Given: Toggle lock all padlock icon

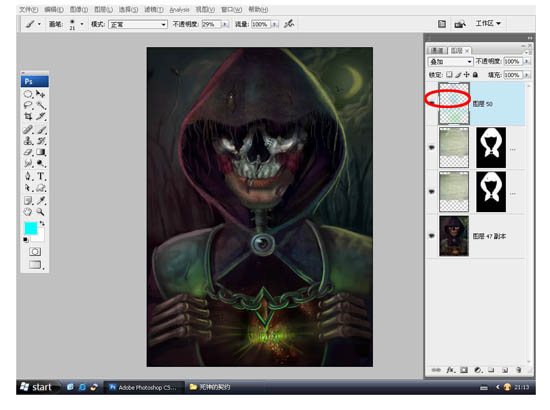Looking at the screenshot, I should (x=475, y=74).
